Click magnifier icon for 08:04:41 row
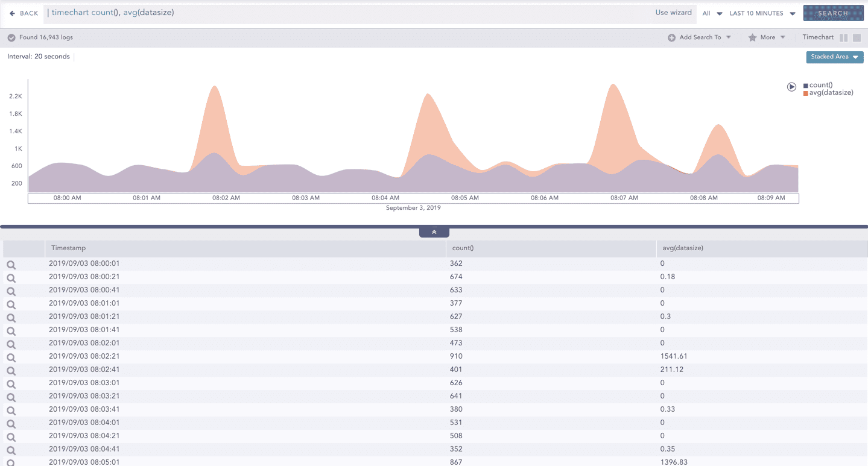The width and height of the screenshot is (868, 466). (x=11, y=450)
